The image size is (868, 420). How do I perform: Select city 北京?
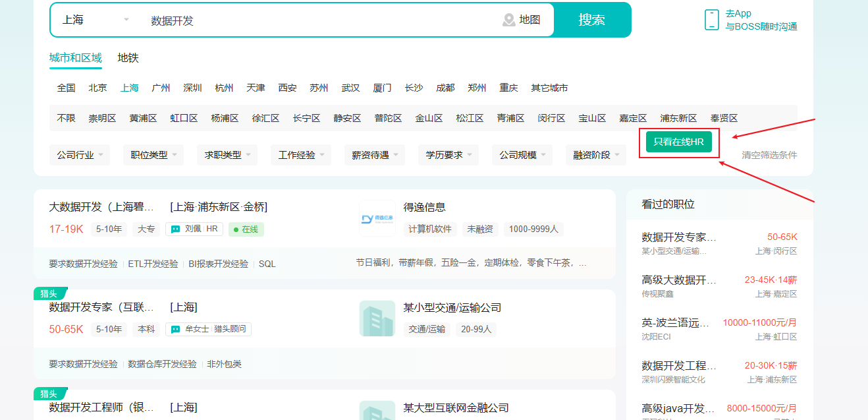[x=98, y=88]
